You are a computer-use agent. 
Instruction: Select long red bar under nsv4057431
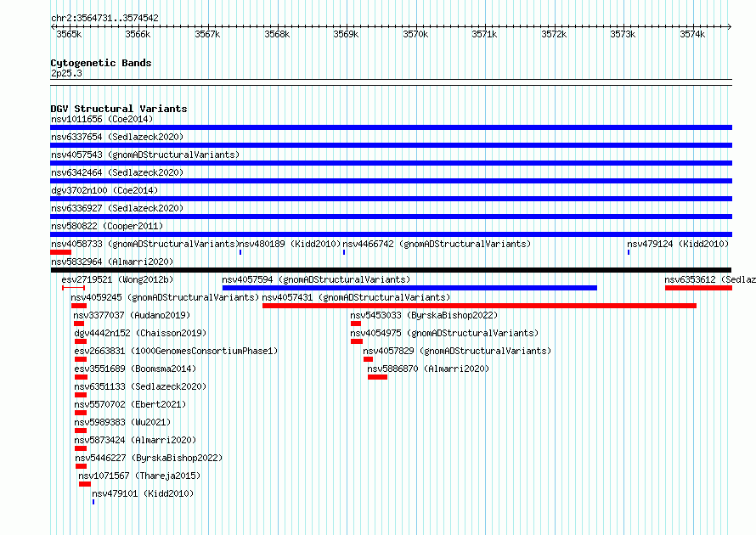(x=480, y=306)
